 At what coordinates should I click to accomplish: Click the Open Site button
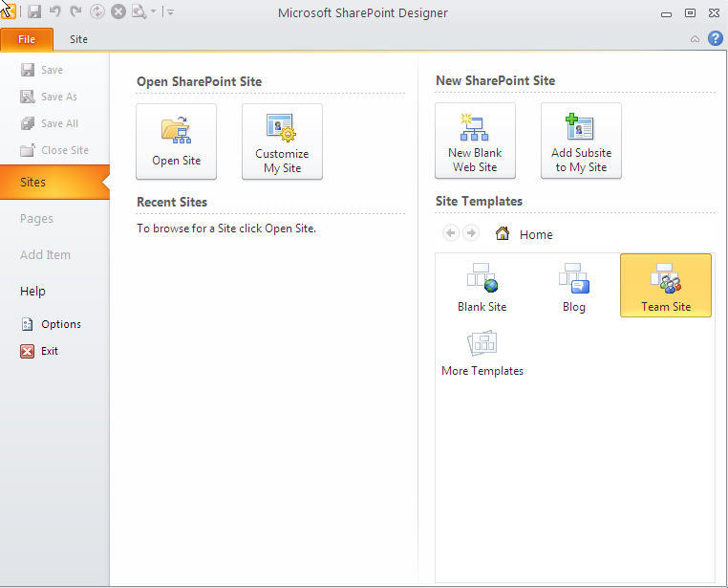[x=176, y=142]
